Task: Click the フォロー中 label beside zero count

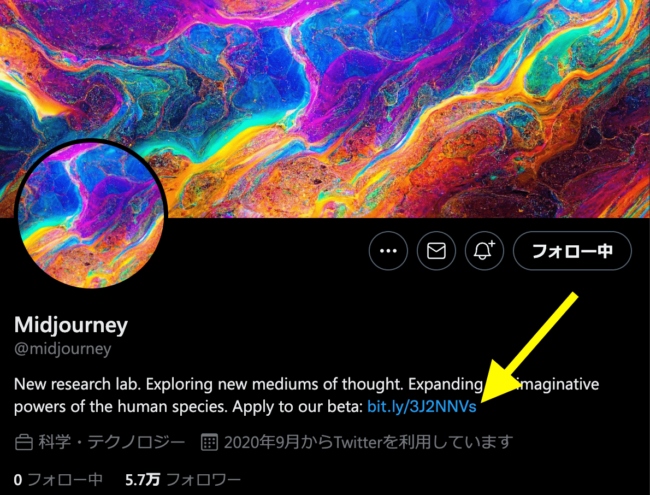Action: 65,480
